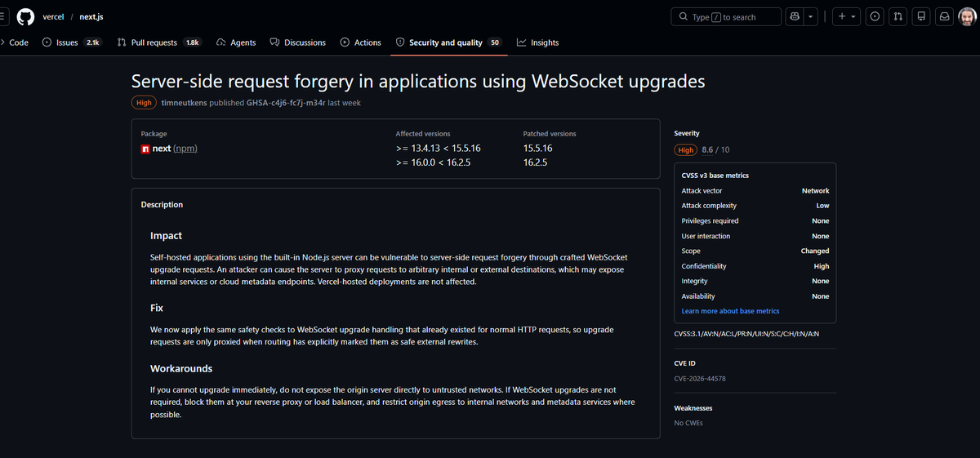Image resolution: width=980 pixels, height=458 pixels.
Task: Switch to the Insights tab
Action: [538, 42]
